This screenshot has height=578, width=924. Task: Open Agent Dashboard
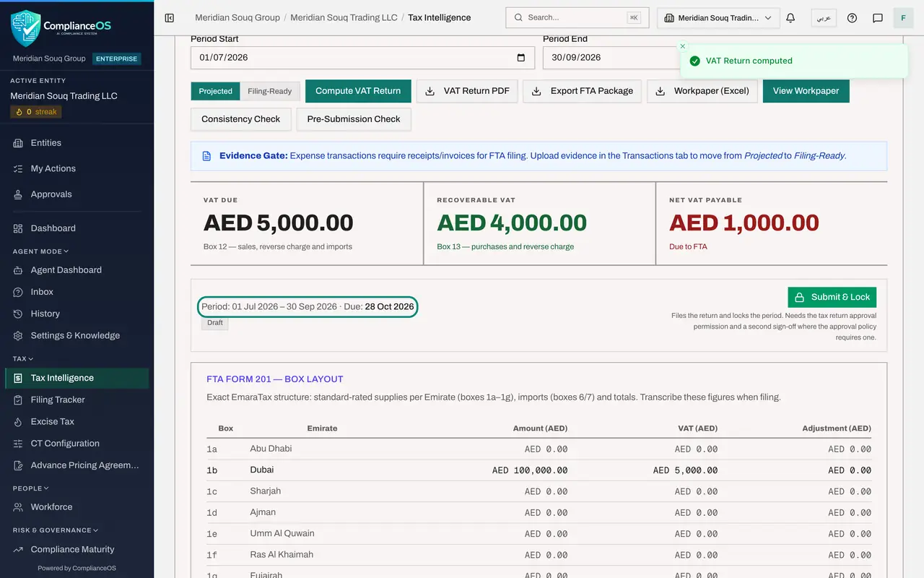(77, 270)
